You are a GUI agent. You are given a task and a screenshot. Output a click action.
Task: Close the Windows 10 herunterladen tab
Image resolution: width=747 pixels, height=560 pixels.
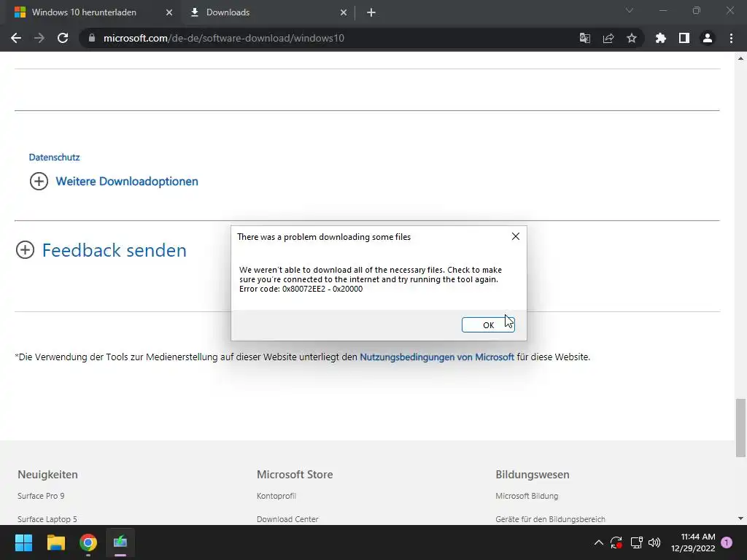point(169,12)
